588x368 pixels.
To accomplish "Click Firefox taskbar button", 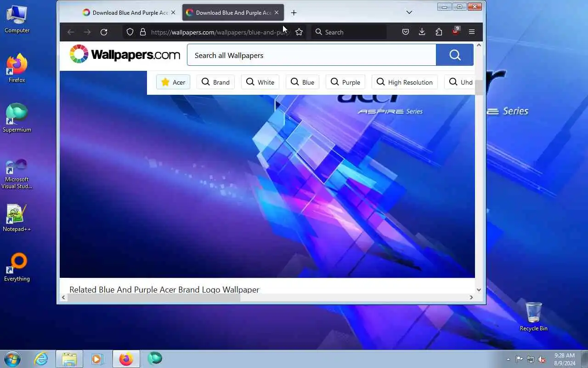I will [126, 359].
